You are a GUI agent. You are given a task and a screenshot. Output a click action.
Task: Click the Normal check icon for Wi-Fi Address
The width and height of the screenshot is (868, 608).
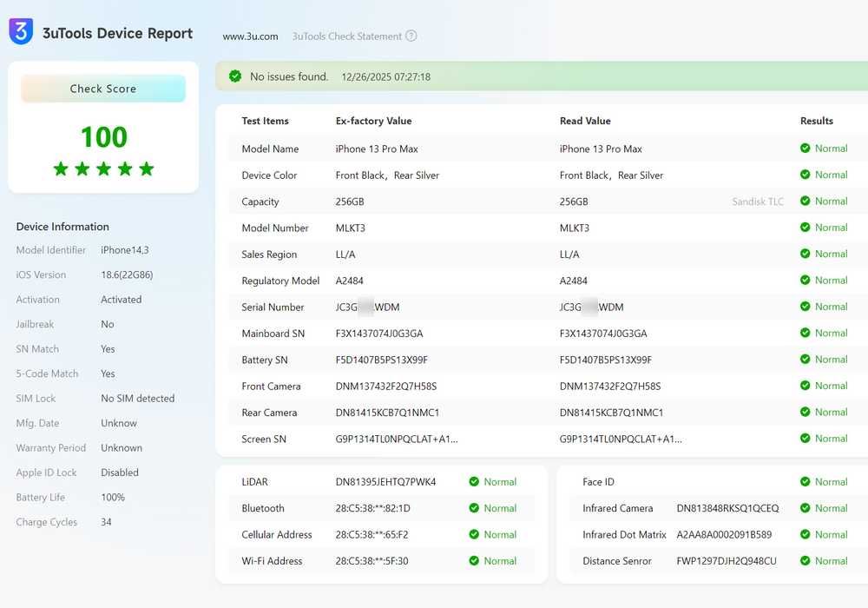click(475, 561)
